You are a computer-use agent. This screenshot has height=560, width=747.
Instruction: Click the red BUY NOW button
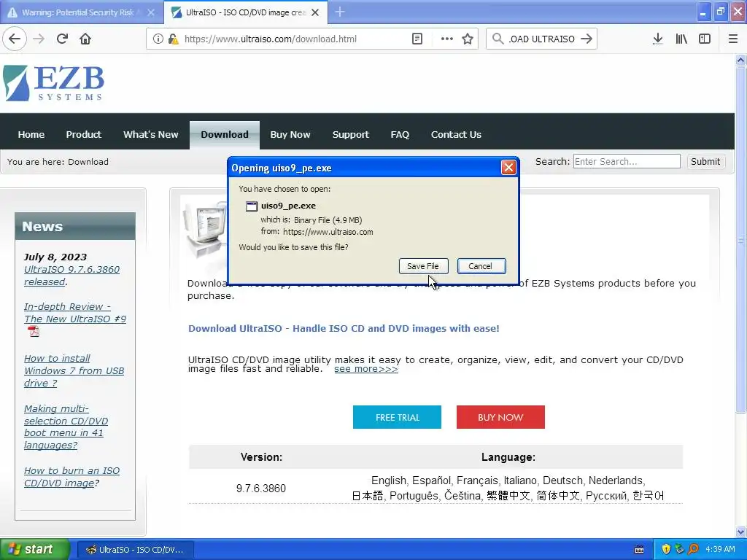[x=500, y=417]
